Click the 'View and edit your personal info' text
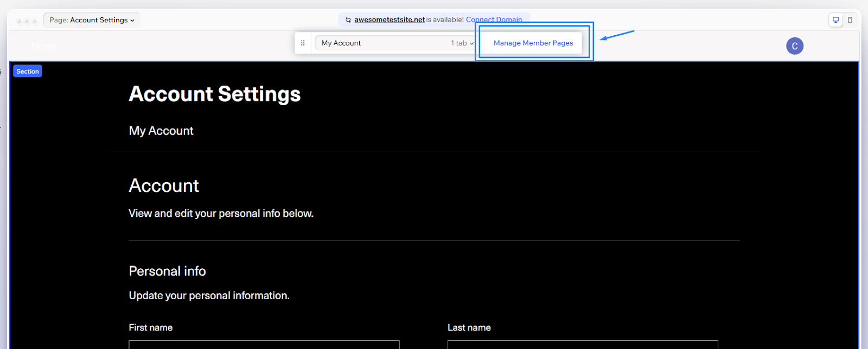Viewport: 868px width, 349px height. (x=221, y=214)
